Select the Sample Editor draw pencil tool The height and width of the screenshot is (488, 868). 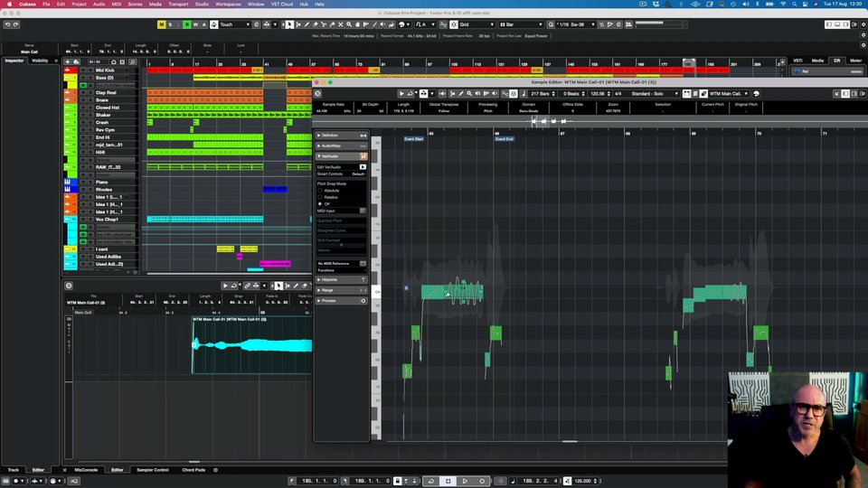460,93
